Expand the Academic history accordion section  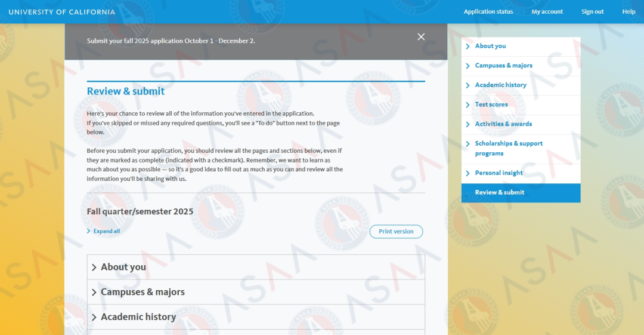click(x=138, y=317)
